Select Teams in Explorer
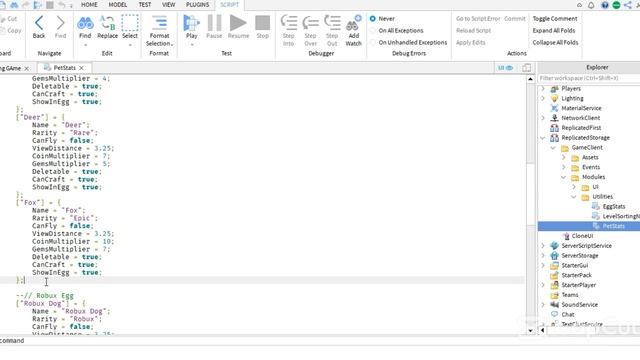The width and height of the screenshot is (640, 360). coord(569,295)
